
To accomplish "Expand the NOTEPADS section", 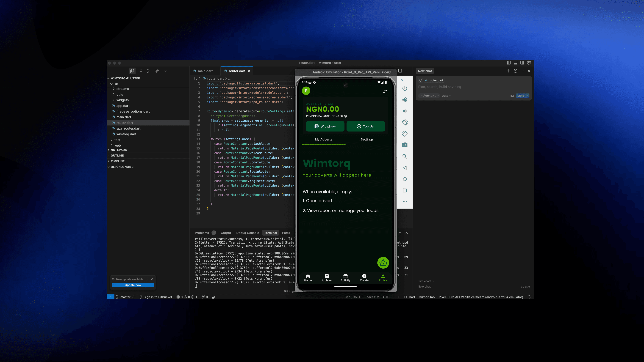I will point(119,150).
